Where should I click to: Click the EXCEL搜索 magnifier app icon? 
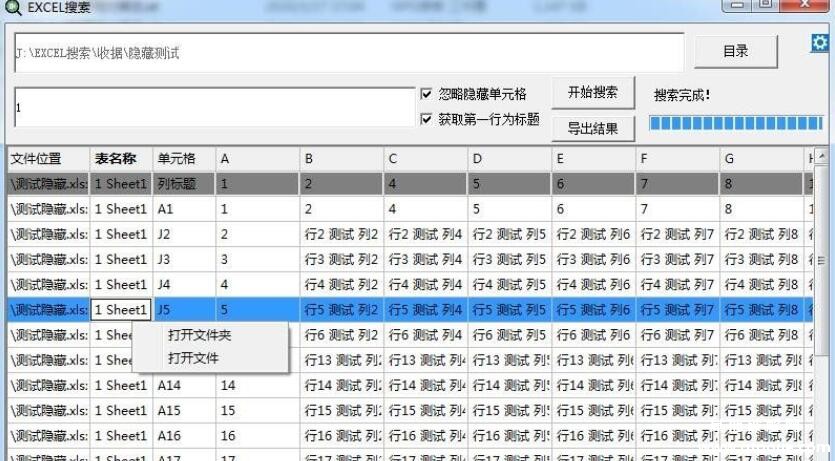click(13, 7)
